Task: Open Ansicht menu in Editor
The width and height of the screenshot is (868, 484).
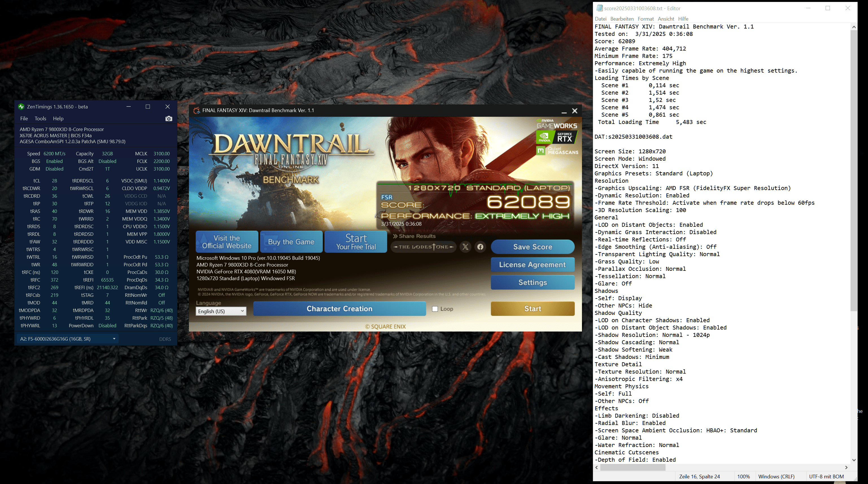Action: (x=666, y=19)
